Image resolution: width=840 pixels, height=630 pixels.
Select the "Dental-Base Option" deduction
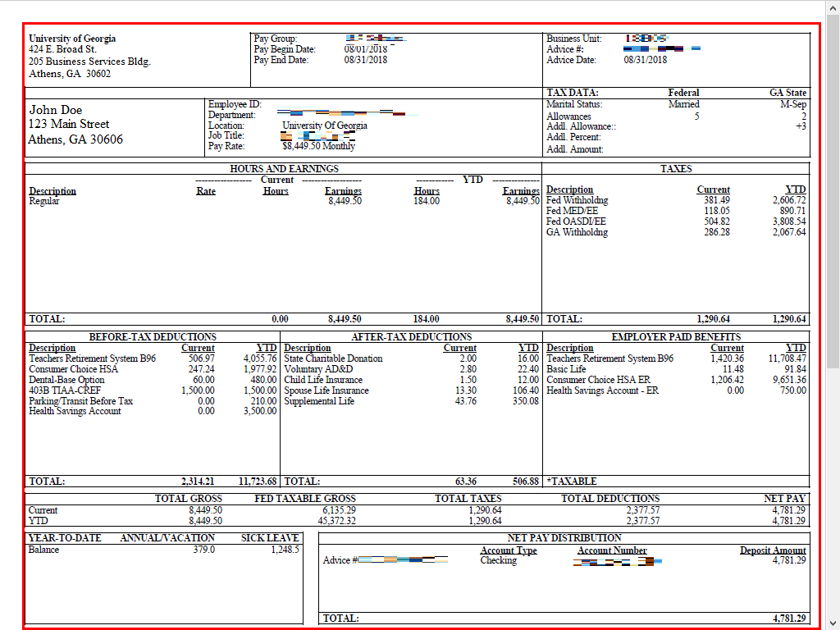click(66, 380)
